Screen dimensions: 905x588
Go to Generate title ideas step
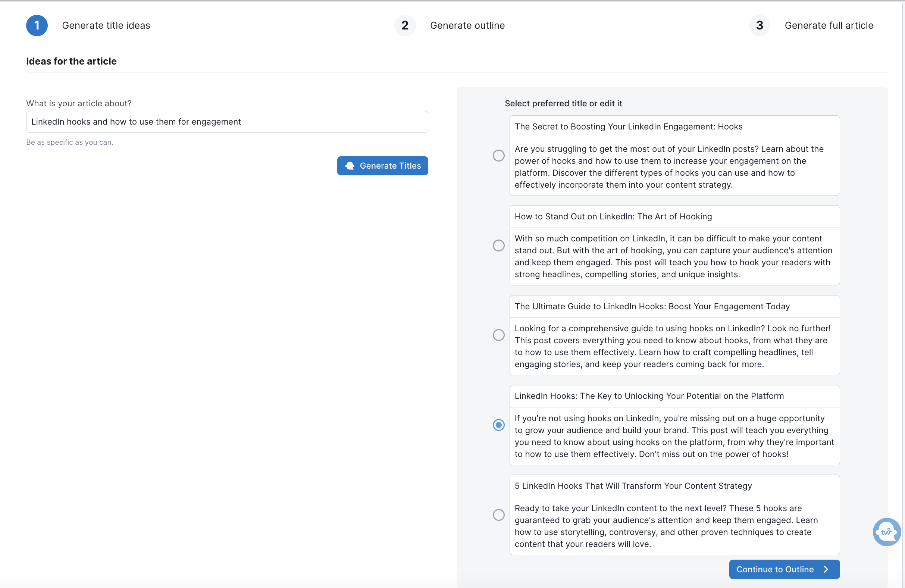tap(106, 25)
